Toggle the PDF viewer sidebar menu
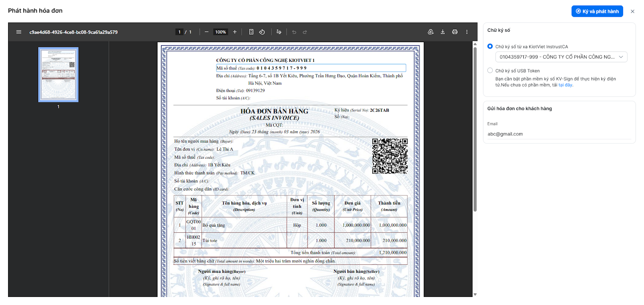The image size is (644, 305). (19, 32)
